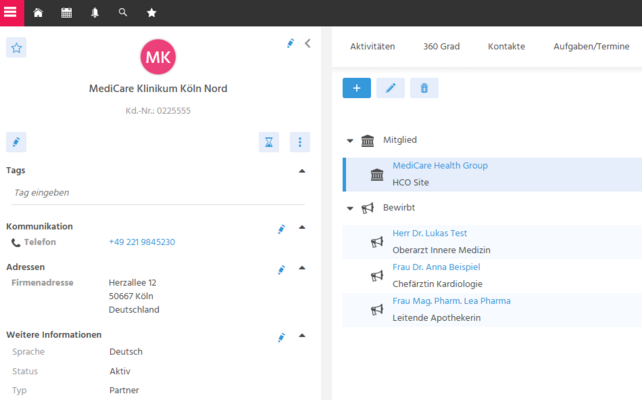Viewport: 642px width, 400px height.
Task: Collapse the Mitglied group
Action: (350, 141)
